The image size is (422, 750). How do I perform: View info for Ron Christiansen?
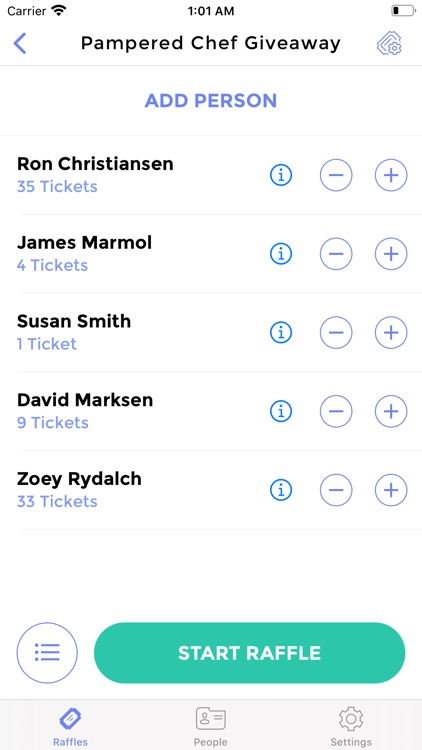(x=281, y=175)
